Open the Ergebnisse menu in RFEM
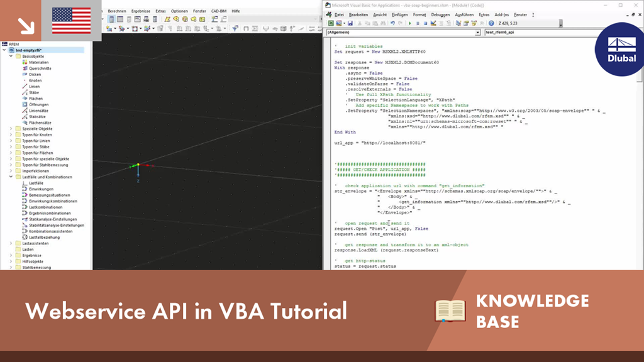This screenshot has width=644, height=362. pyautogui.click(x=141, y=11)
